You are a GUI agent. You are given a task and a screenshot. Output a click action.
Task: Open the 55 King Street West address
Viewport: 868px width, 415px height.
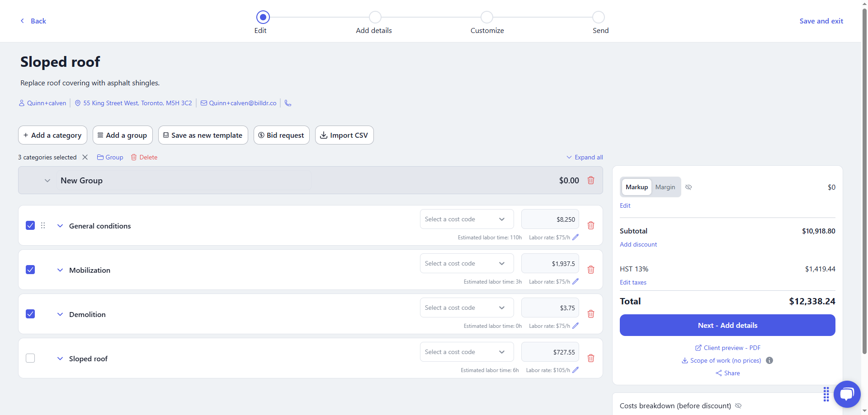pos(133,103)
